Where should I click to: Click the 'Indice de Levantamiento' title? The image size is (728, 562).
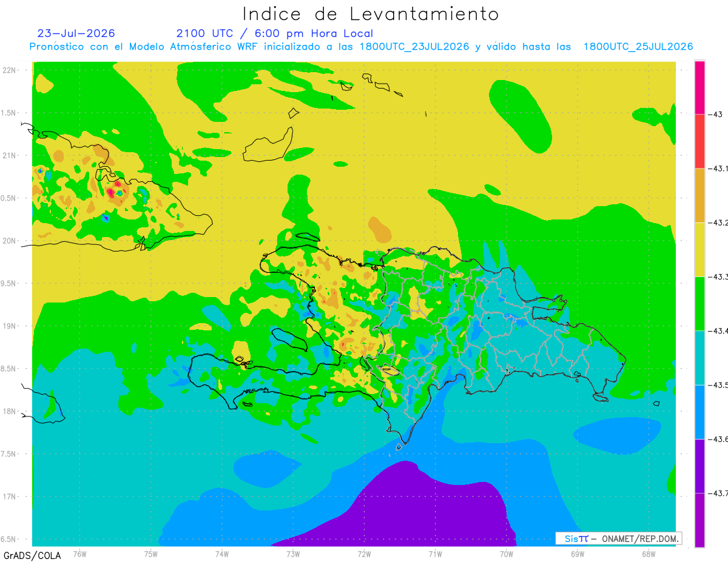point(371,14)
